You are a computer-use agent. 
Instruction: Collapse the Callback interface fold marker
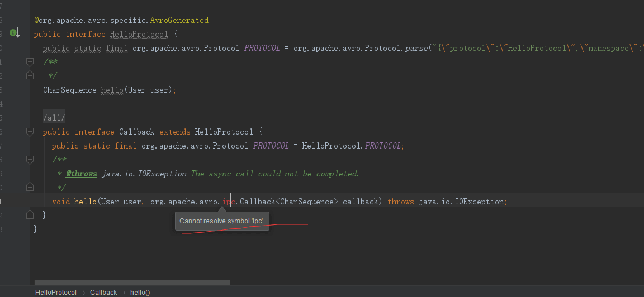(x=30, y=132)
